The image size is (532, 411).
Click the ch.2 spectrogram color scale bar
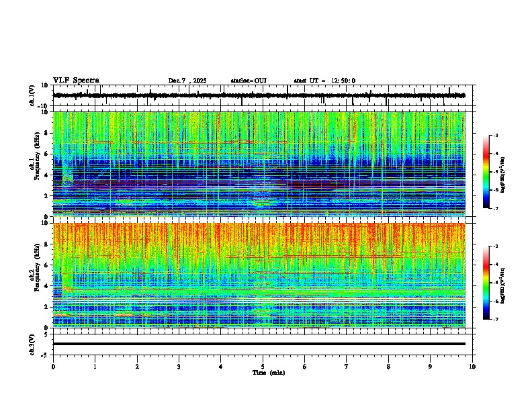[486, 283]
